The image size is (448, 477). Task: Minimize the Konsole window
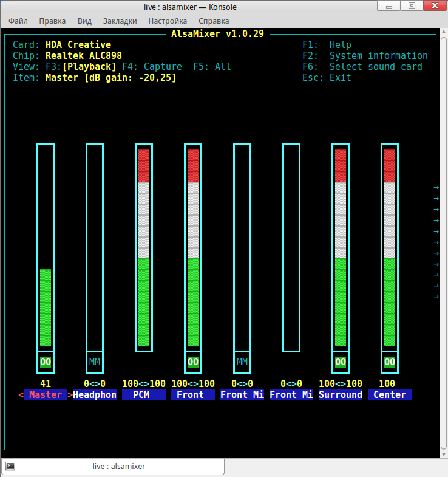coord(389,6)
